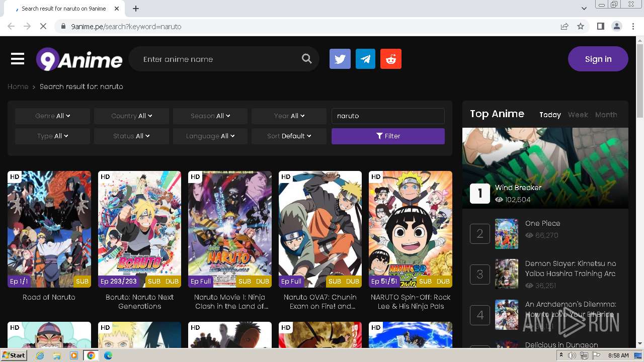Select the Month tab in Top Anime
This screenshot has height=362, width=644.
pyautogui.click(x=606, y=115)
